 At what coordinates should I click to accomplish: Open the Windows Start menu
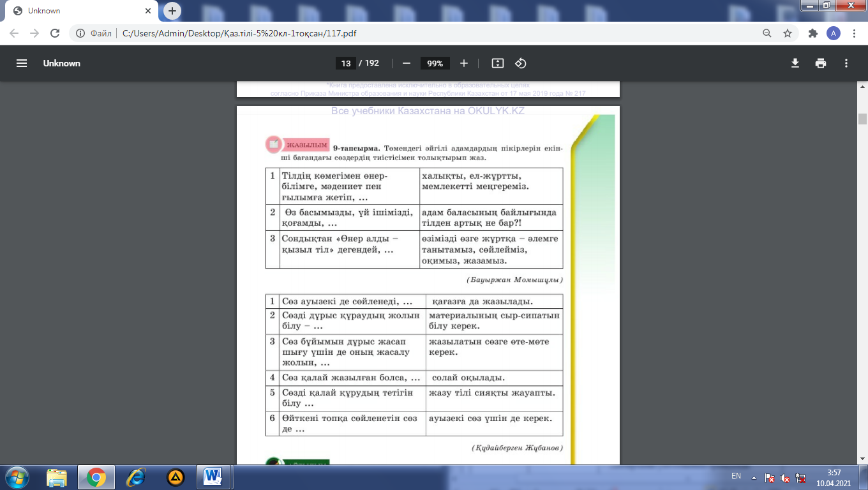click(16, 477)
